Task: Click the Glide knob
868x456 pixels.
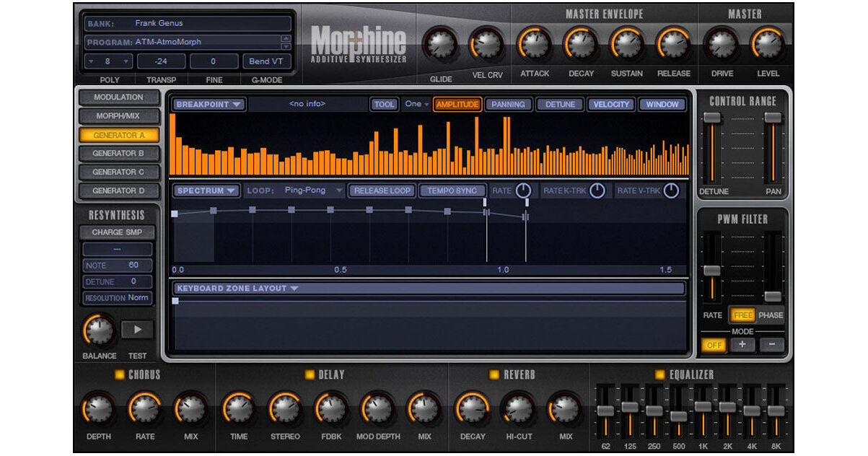Action: click(441, 45)
